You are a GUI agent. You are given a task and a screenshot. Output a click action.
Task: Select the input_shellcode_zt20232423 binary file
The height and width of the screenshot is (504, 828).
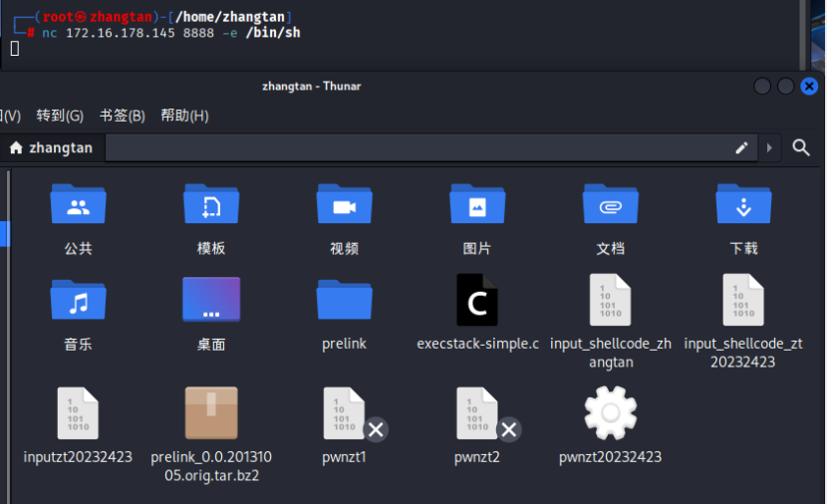coord(743,300)
